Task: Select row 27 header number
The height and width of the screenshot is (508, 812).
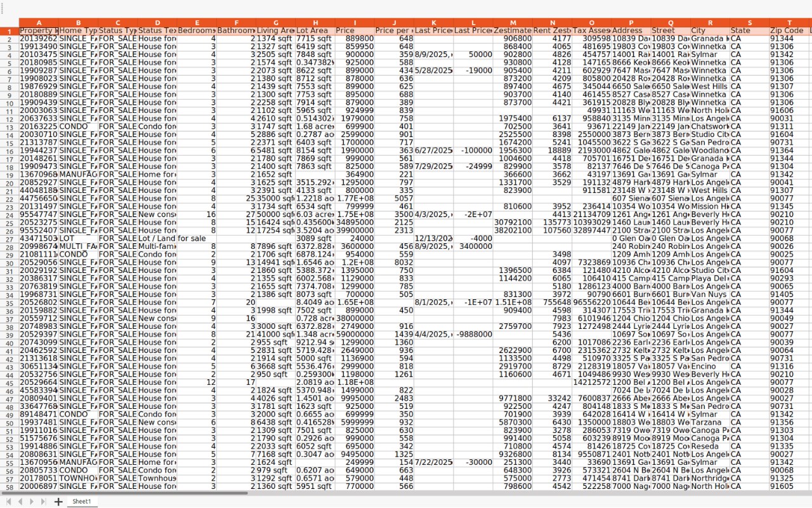Action: click(x=9, y=238)
